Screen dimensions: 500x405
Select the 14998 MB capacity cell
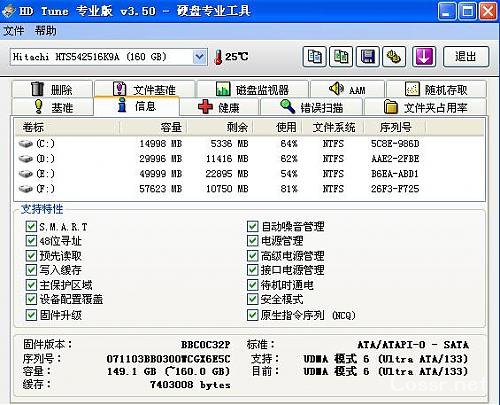point(161,144)
